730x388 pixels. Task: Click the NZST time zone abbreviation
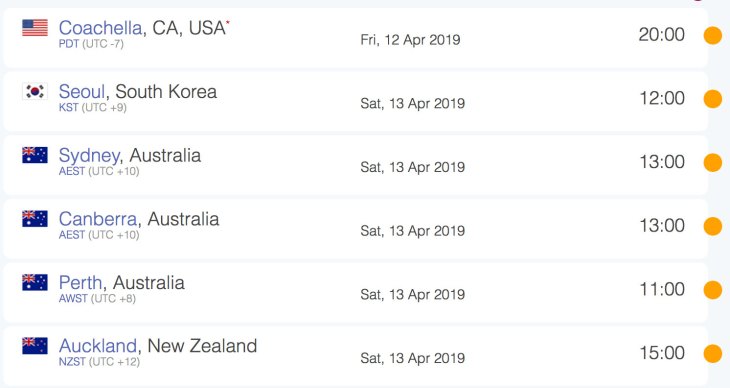(72, 362)
